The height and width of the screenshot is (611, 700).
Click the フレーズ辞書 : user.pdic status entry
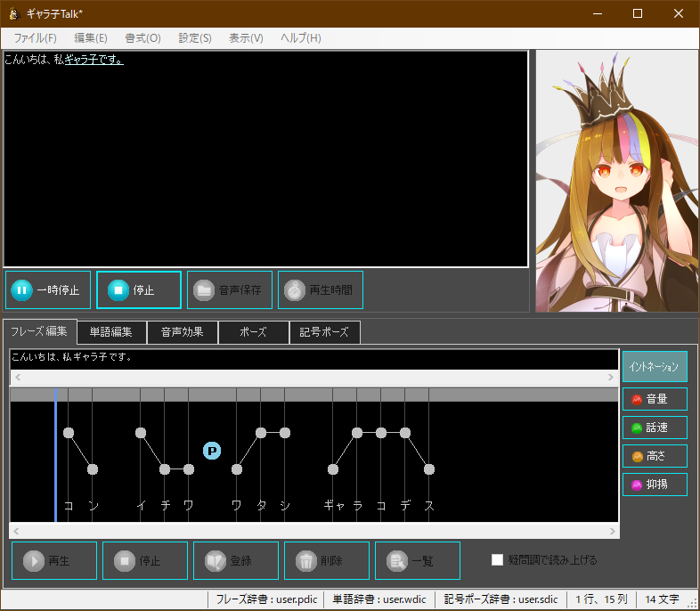(x=266, y=599)
